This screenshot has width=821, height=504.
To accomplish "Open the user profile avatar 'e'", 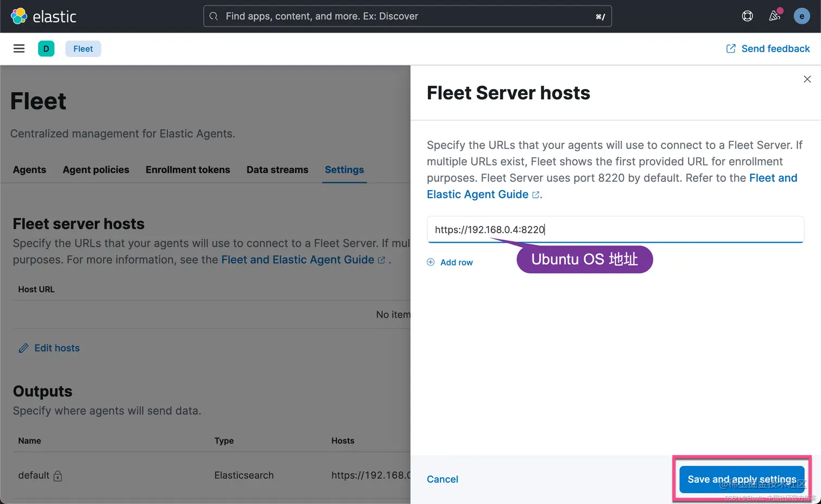I will click(x=802, y=16).
